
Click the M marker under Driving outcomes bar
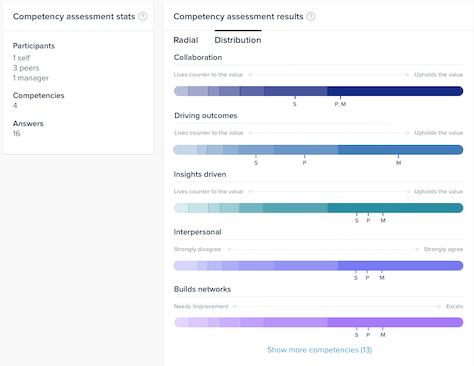click(398, 163)
